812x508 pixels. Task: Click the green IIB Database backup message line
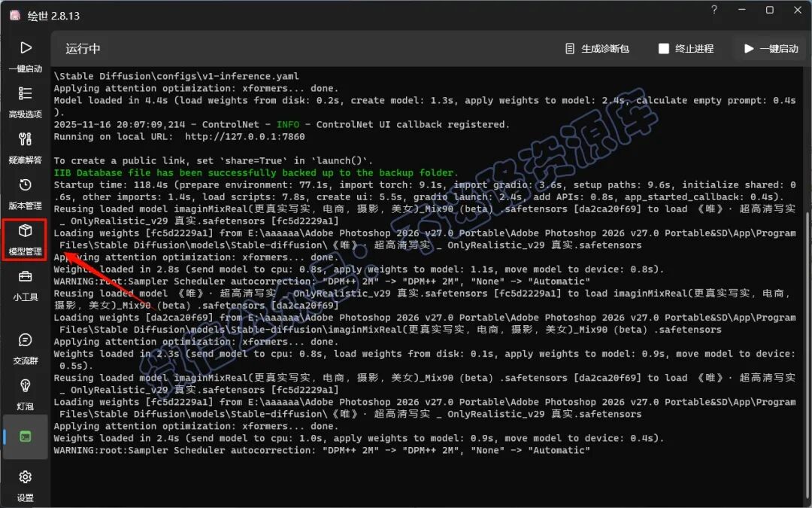click(x=256, y=172)
